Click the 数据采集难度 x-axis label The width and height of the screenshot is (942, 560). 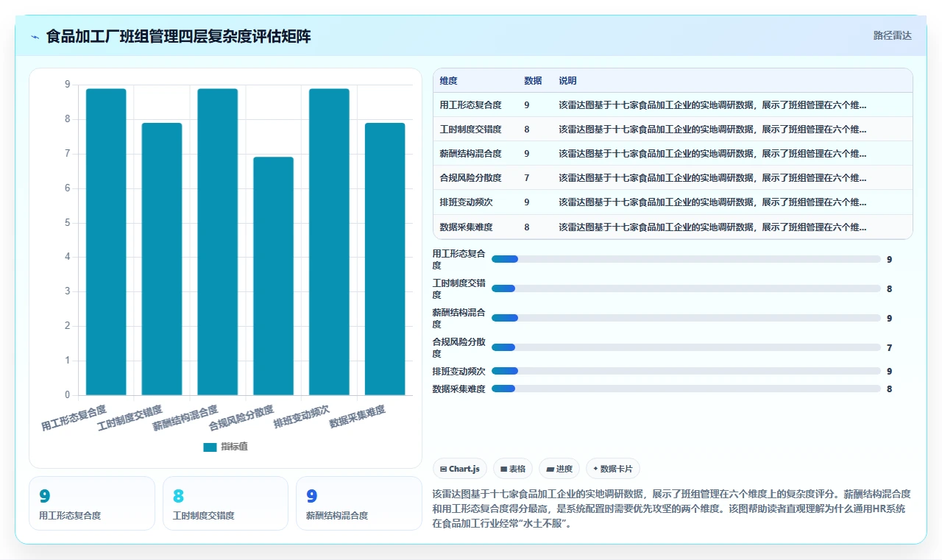(x=357, y=416)
